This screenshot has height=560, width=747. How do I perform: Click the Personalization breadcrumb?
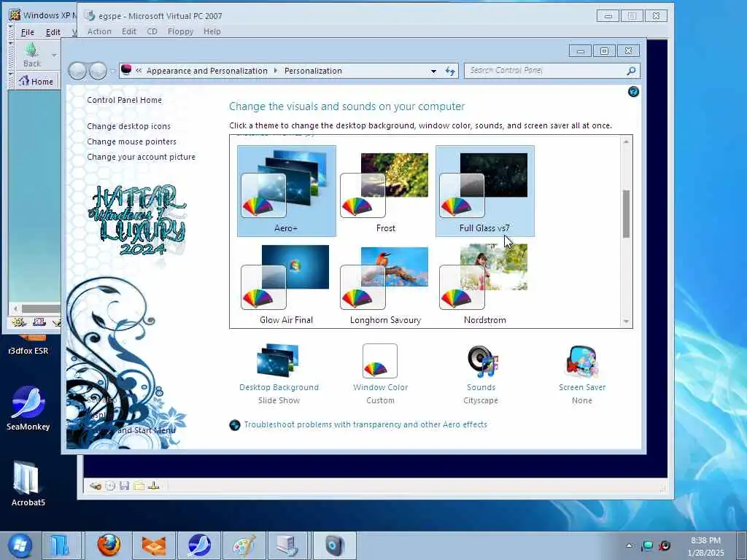pyautogui.click(x=313, y=71)
